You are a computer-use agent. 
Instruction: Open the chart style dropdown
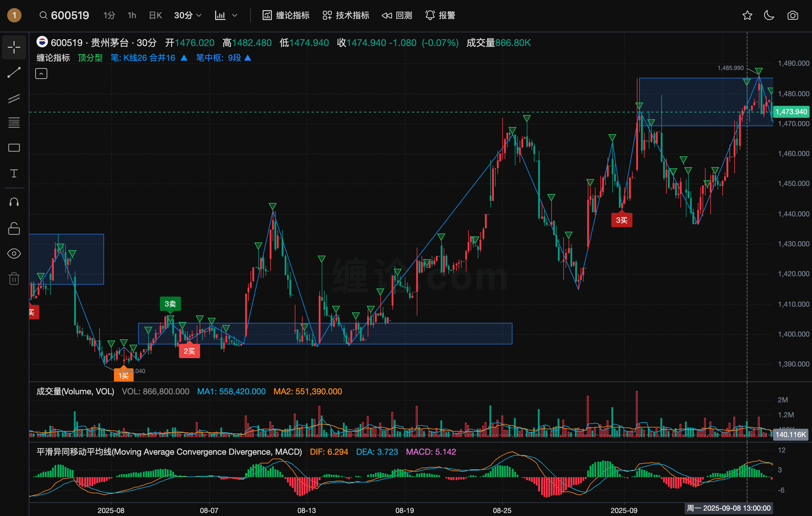coord(226,16)
